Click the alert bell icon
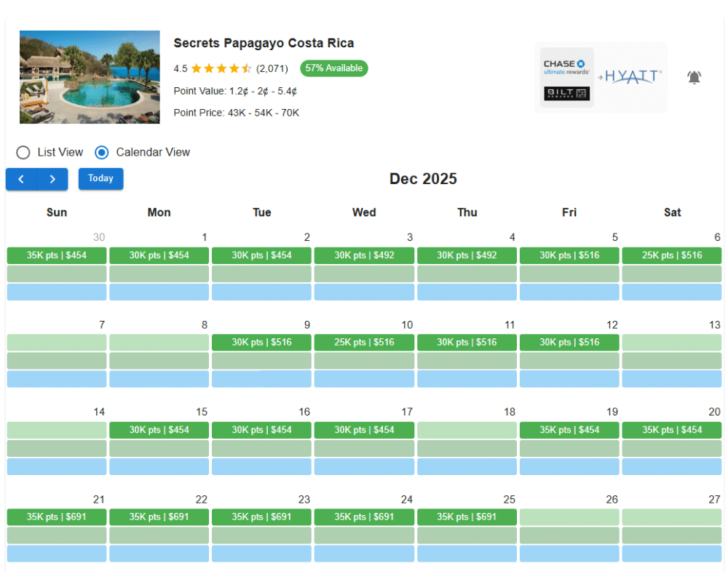 click(695, 77)
